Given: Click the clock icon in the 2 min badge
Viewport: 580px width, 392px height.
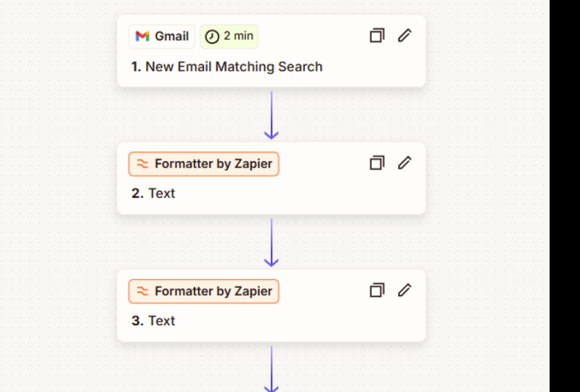Looking at the screenshot, I should click(212, 36).
